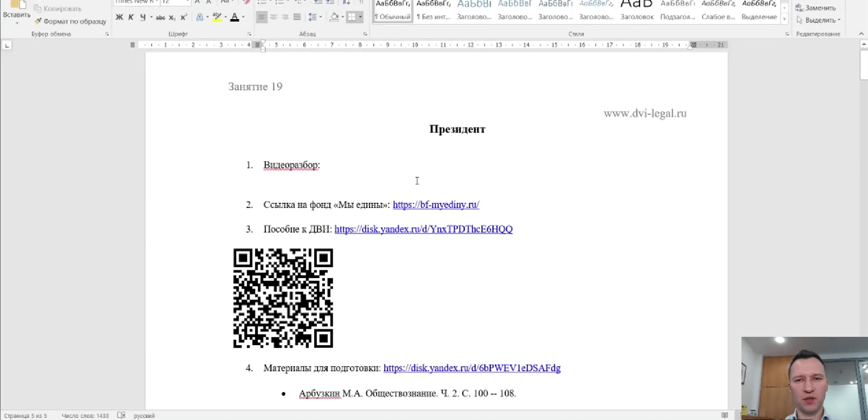Apply strikethrough formatting
Viewport: 868px width, 420px height.
coord(160,17)
